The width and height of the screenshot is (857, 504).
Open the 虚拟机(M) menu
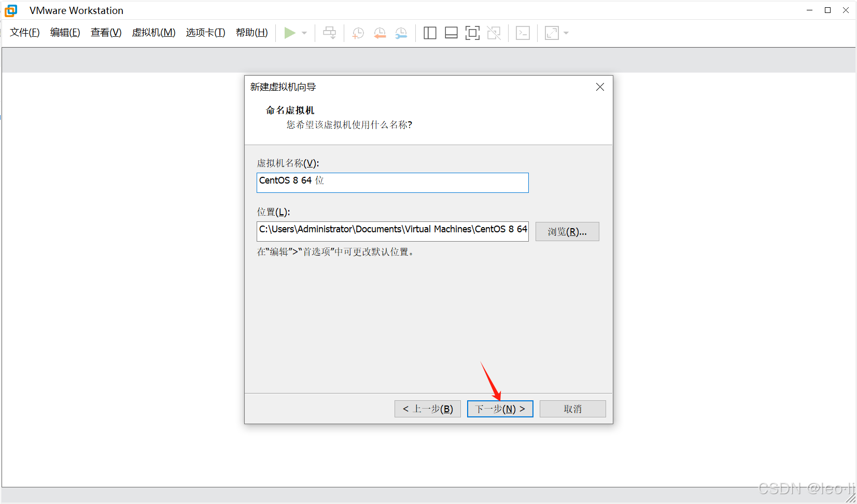[x=154, y=33]
